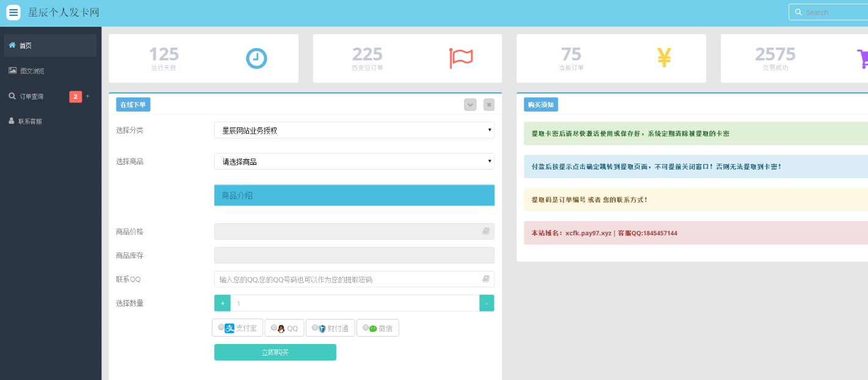Click the person icon beside 联系客服
868x380 pixels.
(12, 121)
